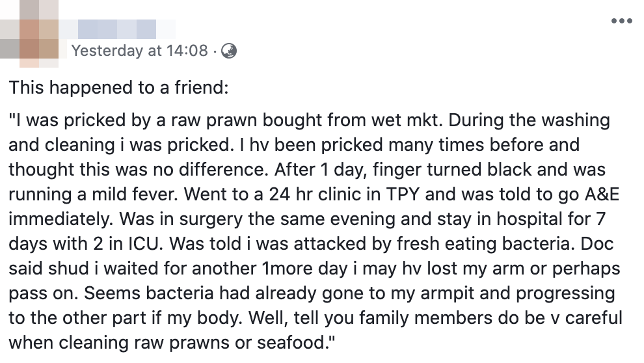Image resolution: width=644 pixels, height=363 pixels.
Task: Click the blurred poster name
Action: pos(117,28)
